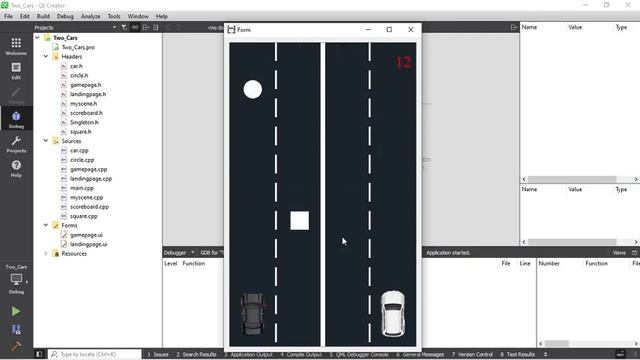Screen dimensions: 640x360
Task: Select Two_Cars.pro in the project tree
Action: tap(78, 47)
